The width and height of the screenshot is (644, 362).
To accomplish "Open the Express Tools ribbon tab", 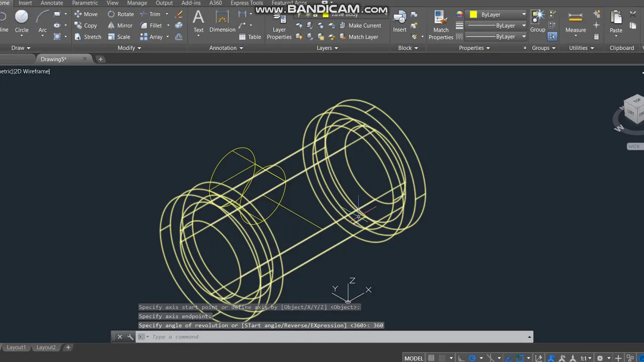I will click(x=247, y=3).
